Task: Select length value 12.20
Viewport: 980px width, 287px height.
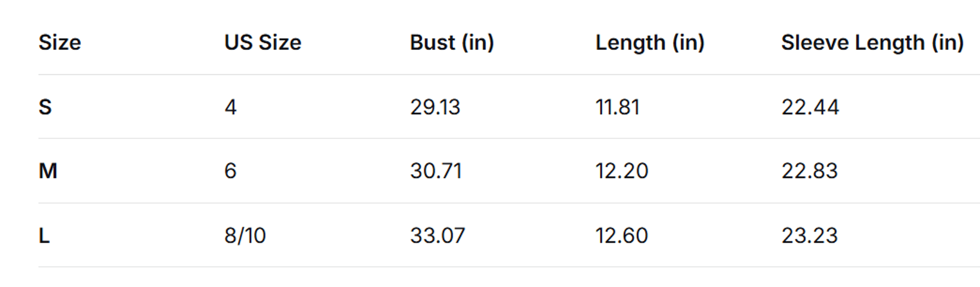Action: pyautogui.click(x=622, y=171)
